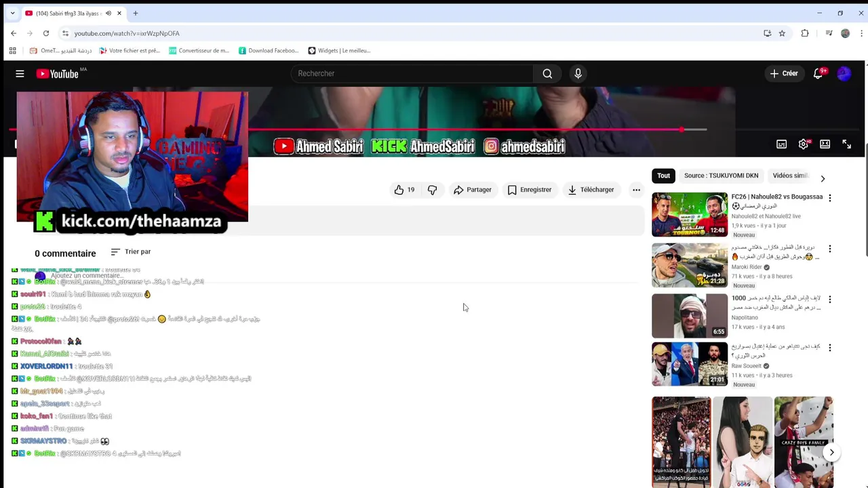868x488 pixels.
Task: Open the player settings gear
Action: pyautogui.click(x=803, y=144)
